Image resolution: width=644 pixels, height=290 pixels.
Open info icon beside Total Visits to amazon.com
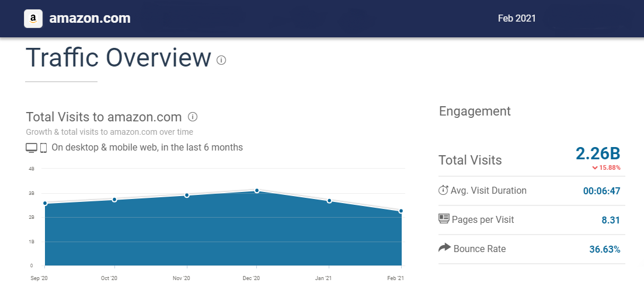click(x=193, y=117)
